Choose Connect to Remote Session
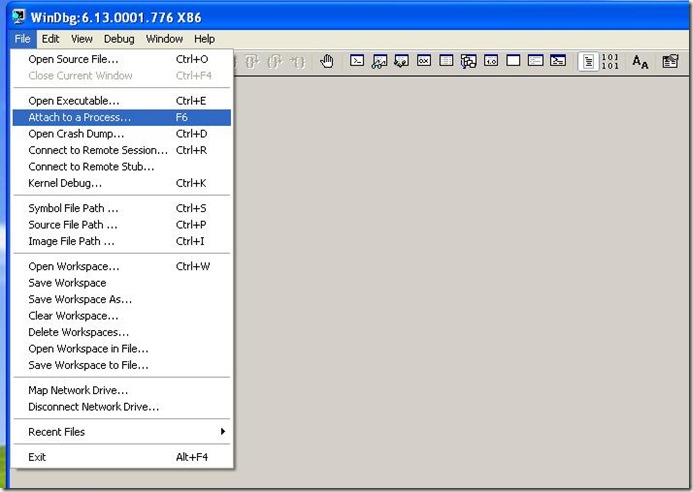This screenshot has width=693, height=492. 122,150
